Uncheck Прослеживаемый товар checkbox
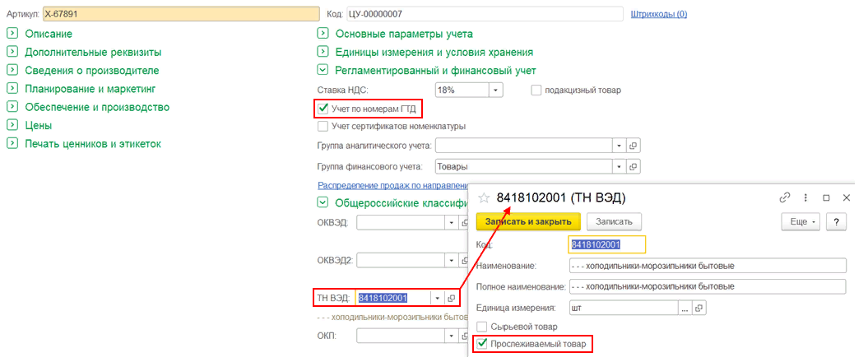Image resolution: width=868 pixels, height=362 pixels. click(481, 344)
